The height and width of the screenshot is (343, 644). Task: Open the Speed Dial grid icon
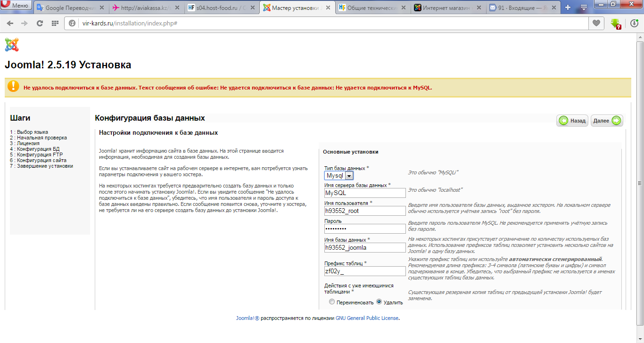pos(55,23)
